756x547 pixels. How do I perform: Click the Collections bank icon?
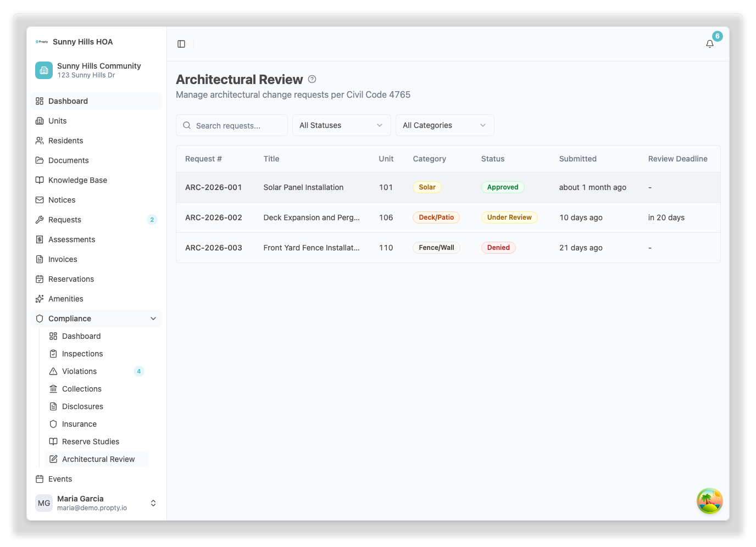pyautogui.click(x=53, y=389)
